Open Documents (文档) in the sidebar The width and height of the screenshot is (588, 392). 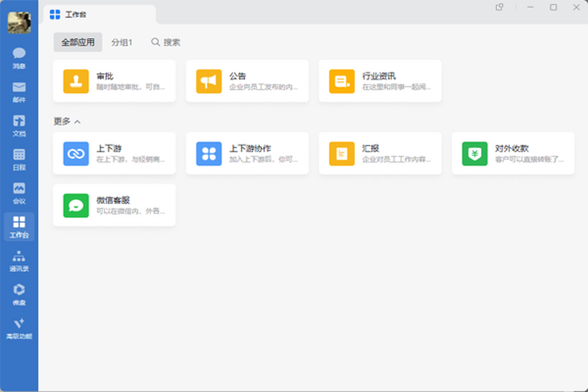point(19,126)
